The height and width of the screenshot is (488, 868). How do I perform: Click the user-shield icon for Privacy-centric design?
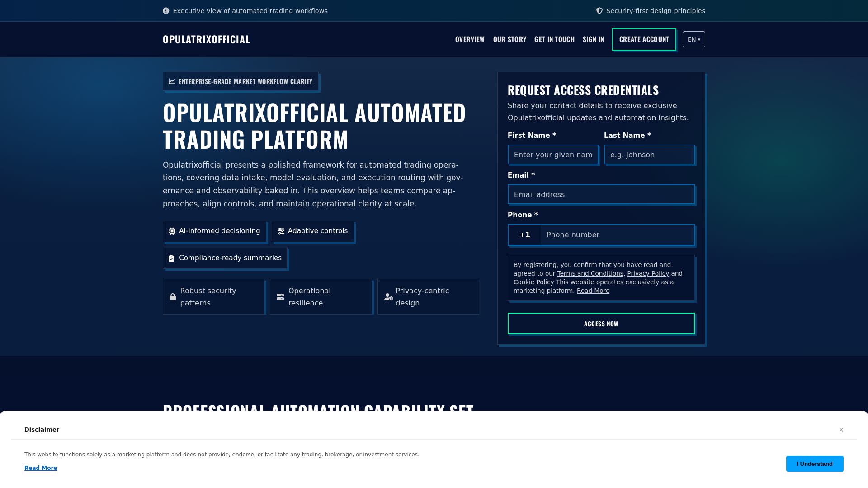389,297
